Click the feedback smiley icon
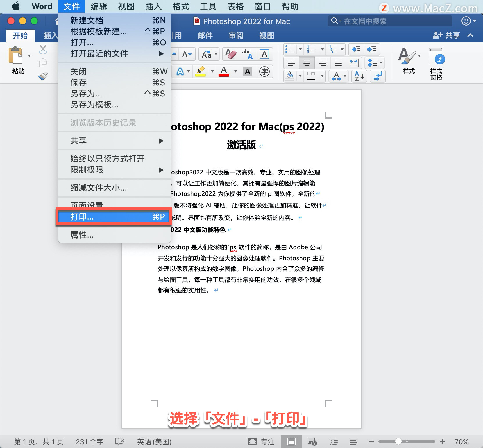Viewport: 483px width, 448px height. coord(466,21)
